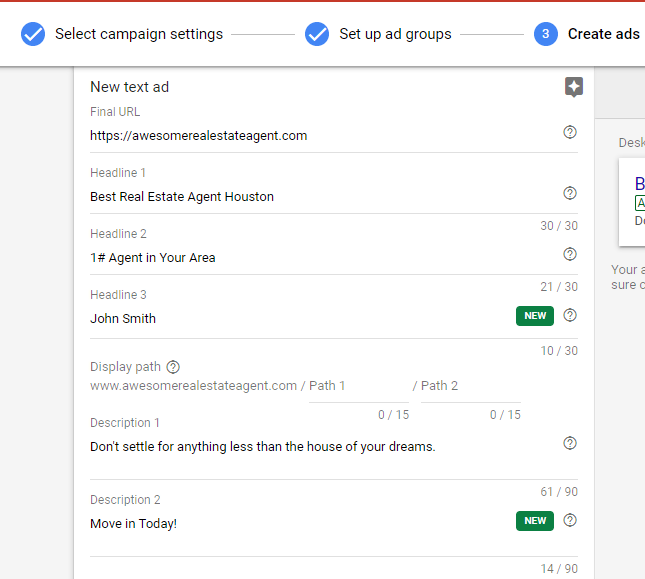Image resolution: width=645 pixels, height=579 pixels.
Task: Click the 10 / 30 character counter
Action: tap(559, 351)
